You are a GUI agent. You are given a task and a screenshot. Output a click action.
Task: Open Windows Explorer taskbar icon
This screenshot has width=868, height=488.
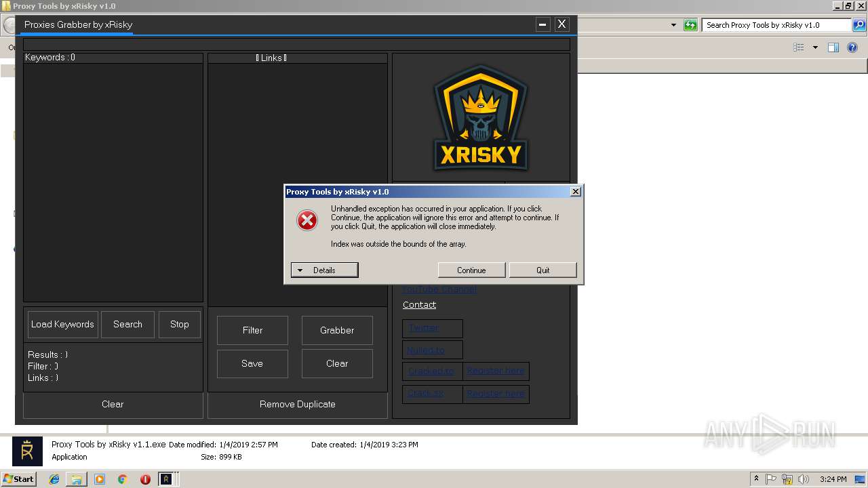click(x=77, y=479)
